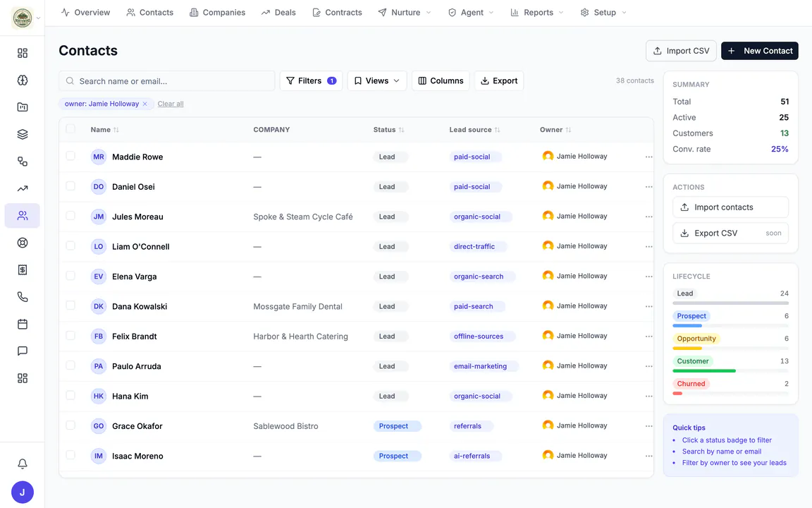Toggle the select-all checkbox in table header

click(70, 129)
